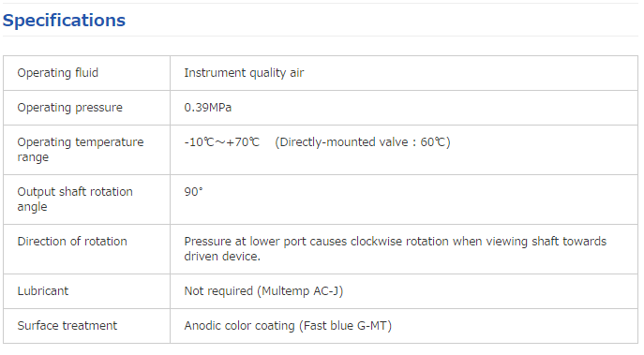Click the Directly-mounted valve 60℃ note
Image resolution: width=644 pixels, height=355 pixels.
[363, 142]
